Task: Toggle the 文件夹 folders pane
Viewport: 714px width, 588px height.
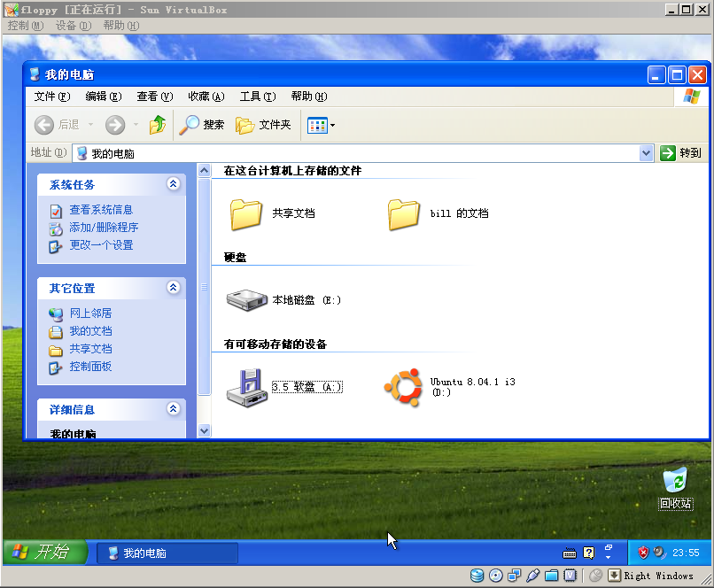Action: tap(263, 125)
